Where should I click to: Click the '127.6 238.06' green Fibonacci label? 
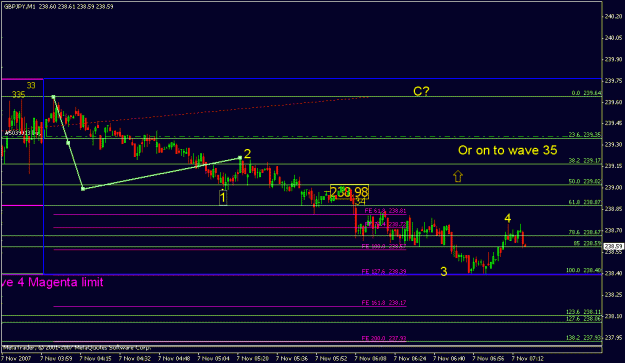pos(584,318)
